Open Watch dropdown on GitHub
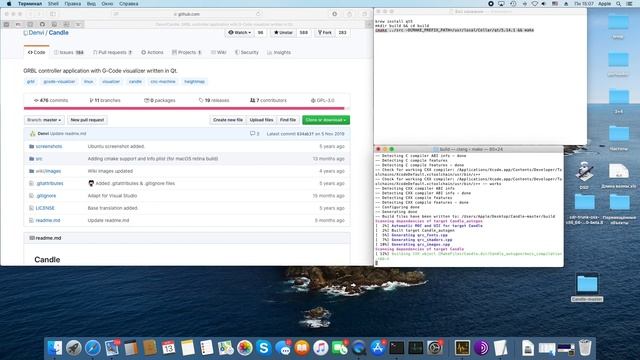Viewport: 640px width, 360px height. click(240, 33)
